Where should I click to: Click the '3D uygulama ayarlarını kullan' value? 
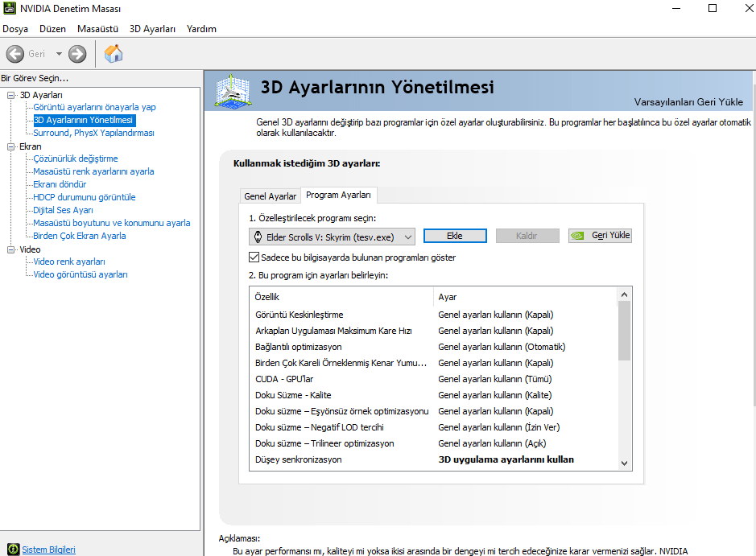[506, 459]
